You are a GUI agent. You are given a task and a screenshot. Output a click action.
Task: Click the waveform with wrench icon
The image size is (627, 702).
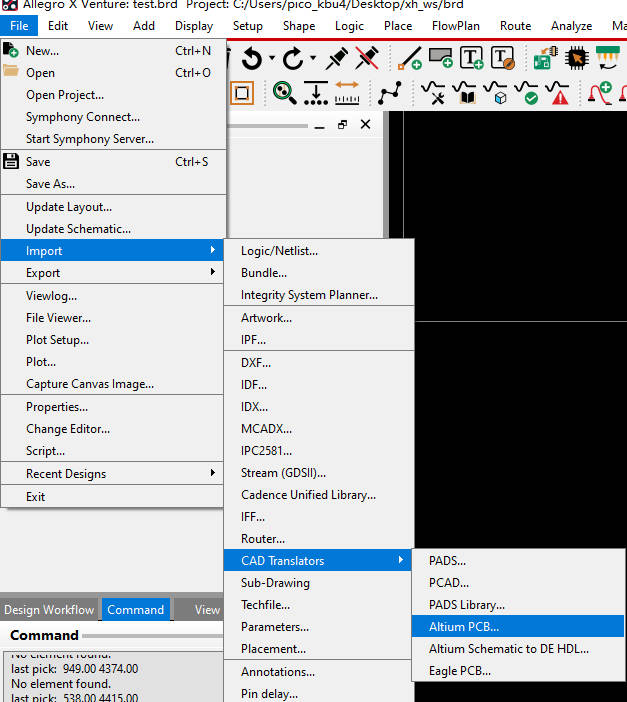[433, 93]
